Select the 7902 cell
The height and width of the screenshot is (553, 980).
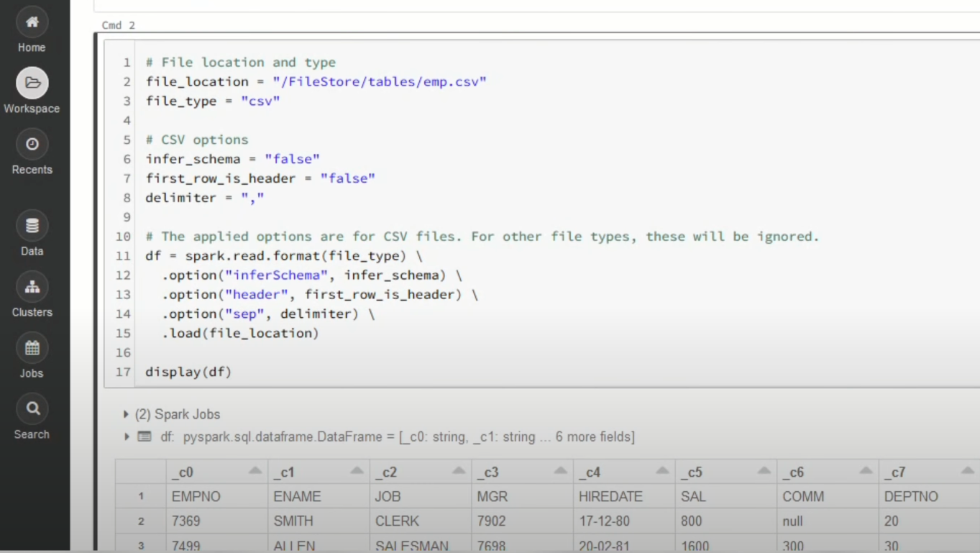click(523, 521)
